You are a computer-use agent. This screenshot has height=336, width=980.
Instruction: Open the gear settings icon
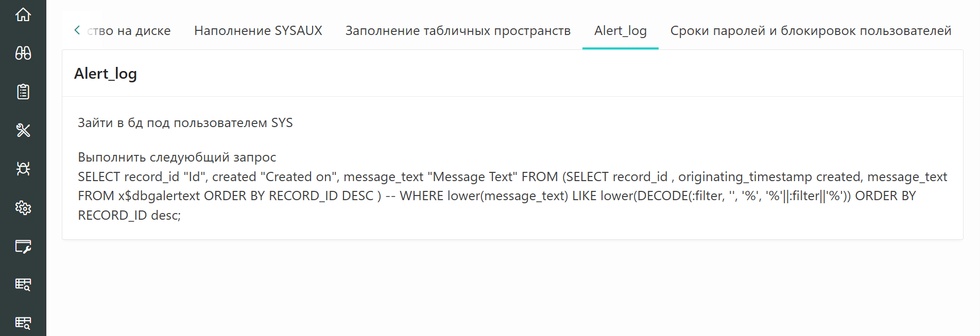23,207
